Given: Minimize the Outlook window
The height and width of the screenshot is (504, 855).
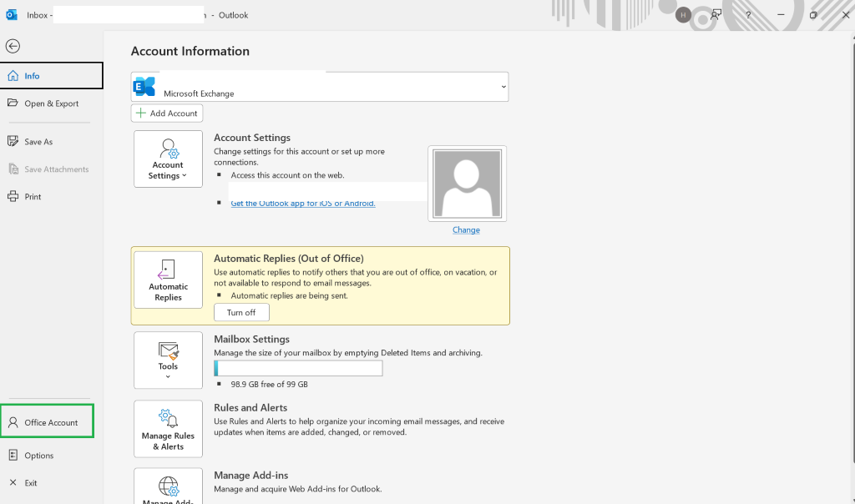Looking at the screenshot, I should click(781, 15).
